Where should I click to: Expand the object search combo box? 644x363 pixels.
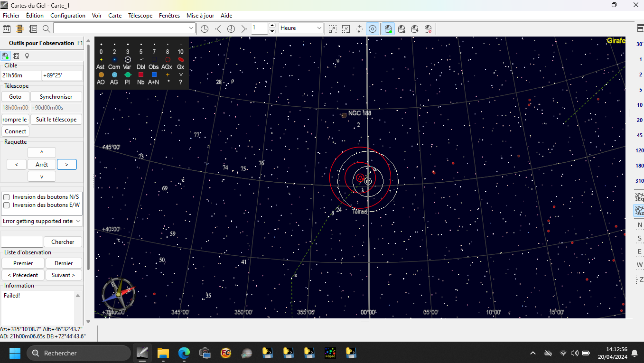tap(191, 28)
